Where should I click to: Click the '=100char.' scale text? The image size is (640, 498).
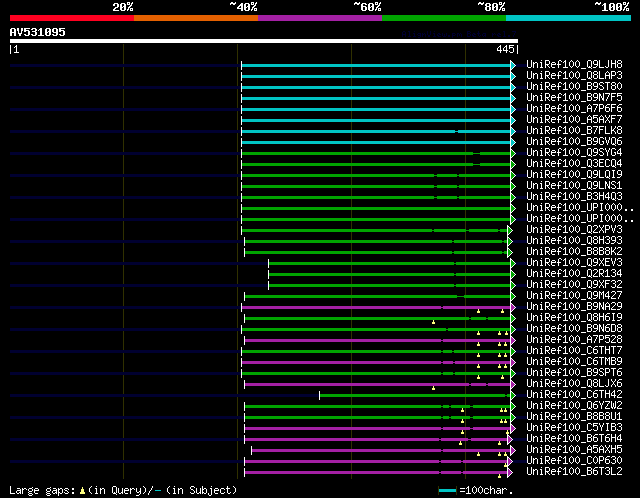point(486,490)
